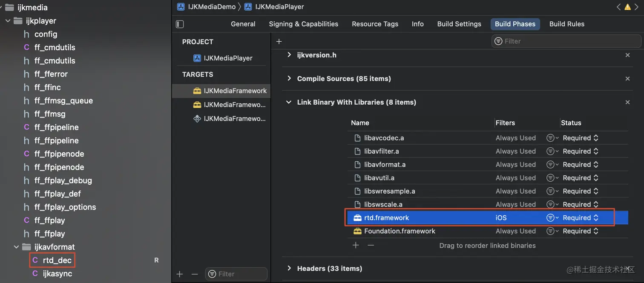This screenshot has height=283, width=644.
Task: Change libavcodec.a Required status dropdown
Action: [x=581, y=138]
